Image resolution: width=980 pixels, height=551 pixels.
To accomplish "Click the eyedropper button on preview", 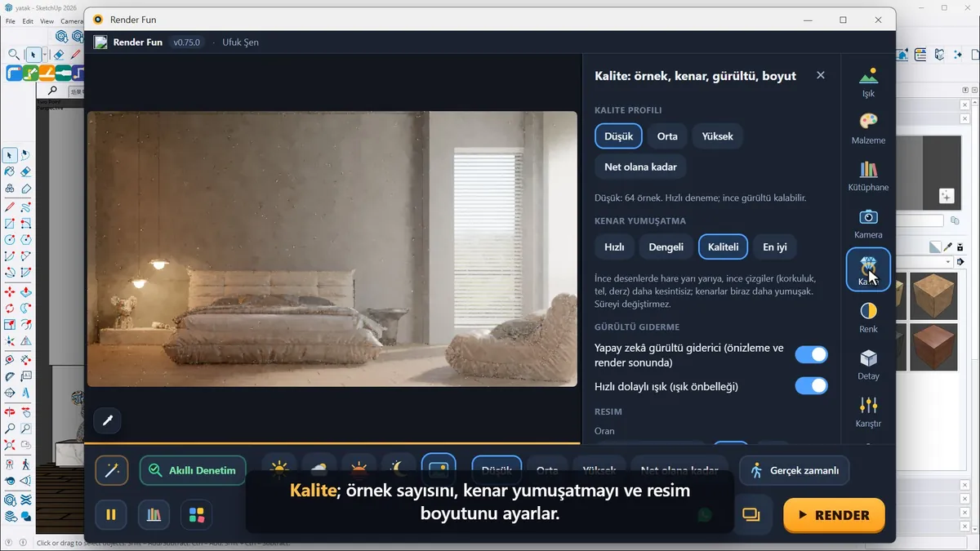I will point(107,421).
